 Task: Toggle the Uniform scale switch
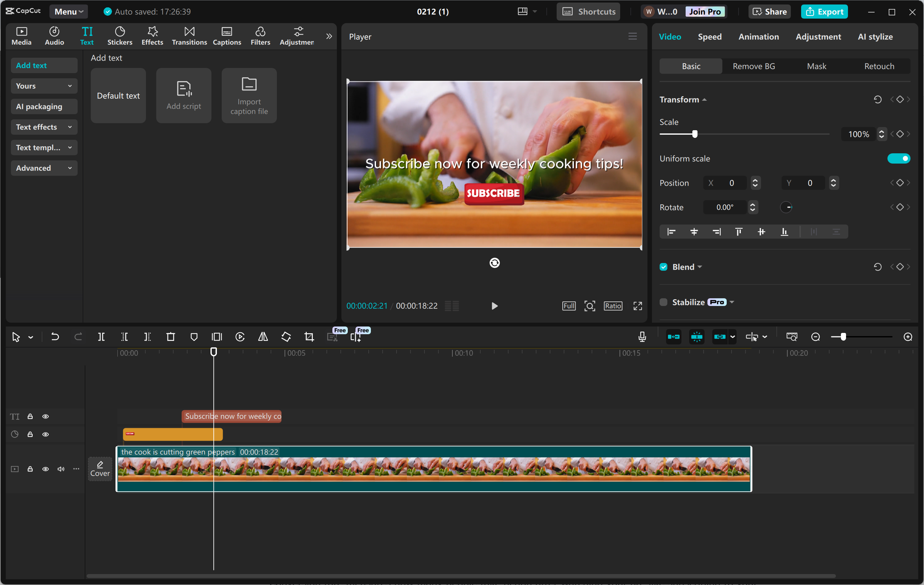click(x=898, y=158)
